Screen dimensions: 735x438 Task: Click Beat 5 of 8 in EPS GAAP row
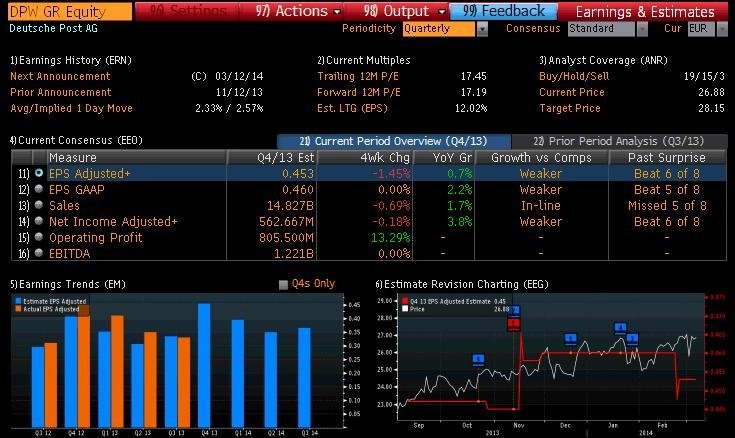click(667, 189)
